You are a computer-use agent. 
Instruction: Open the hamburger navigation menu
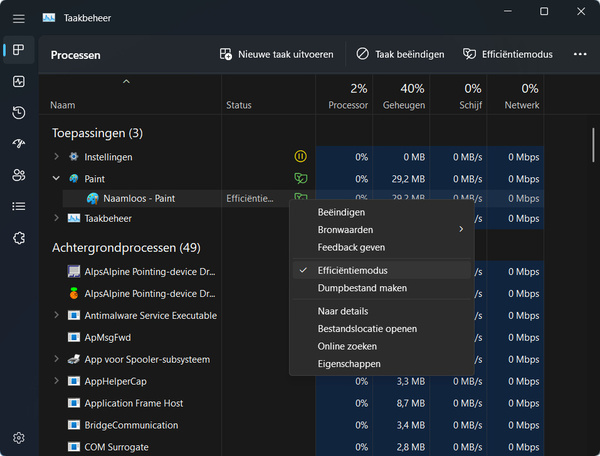(x=18, y=18)
